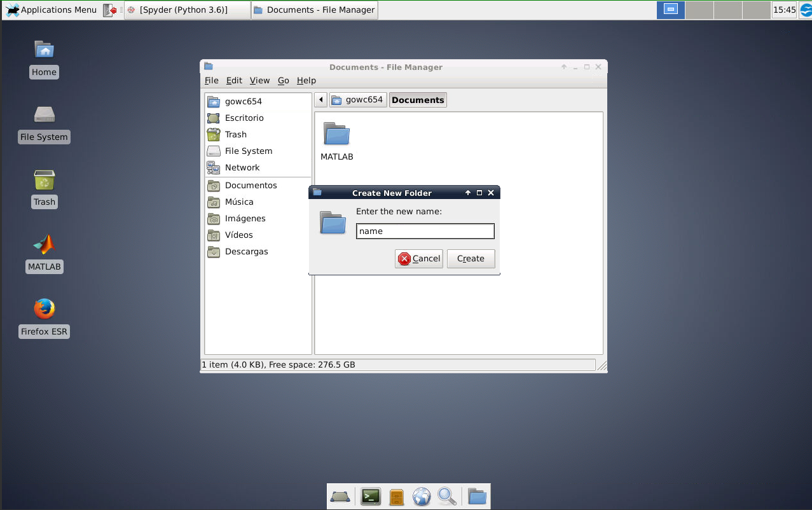Click the logout icon beside Applications Menu

110,10
